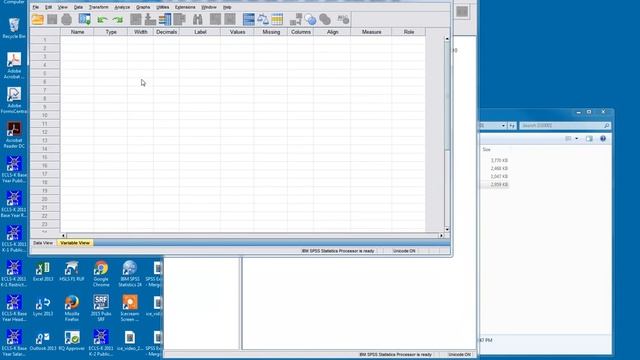This screenshot has width=640, height=360.
Task: Click the Print toolbar icon in SPSS
Action: [x=67, y=19]
